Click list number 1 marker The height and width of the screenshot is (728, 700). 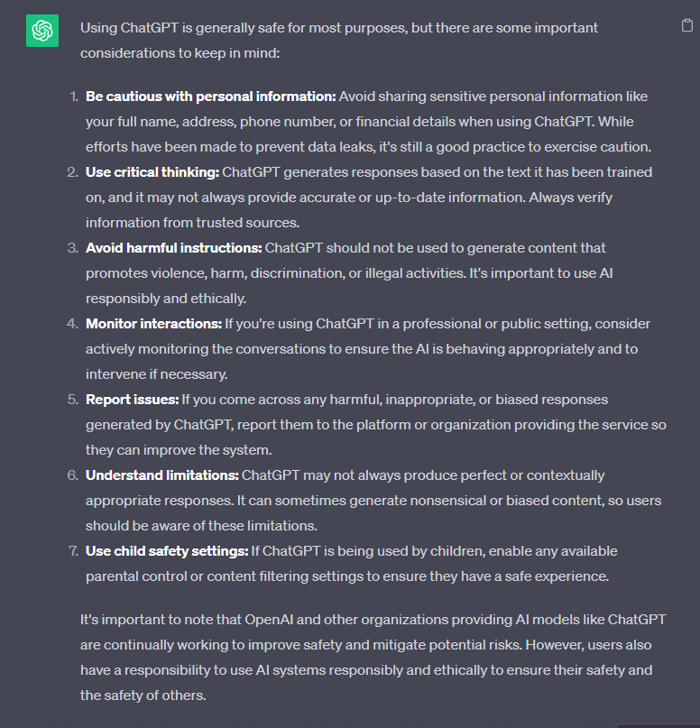coord(73,97)
